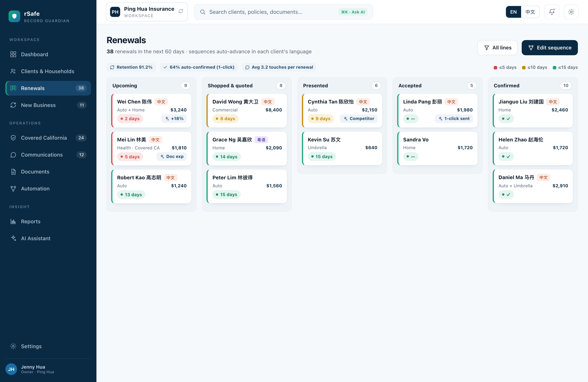588x382 pixels.
Task: Click Avg 3.2 touches per renewal chip
Action: [279, 67]
